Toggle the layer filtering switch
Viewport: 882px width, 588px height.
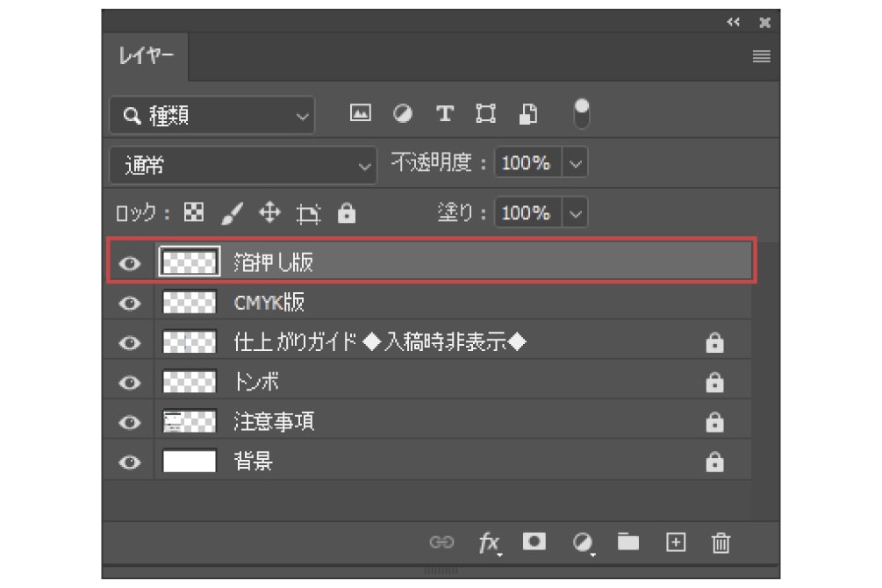[581, 113]
